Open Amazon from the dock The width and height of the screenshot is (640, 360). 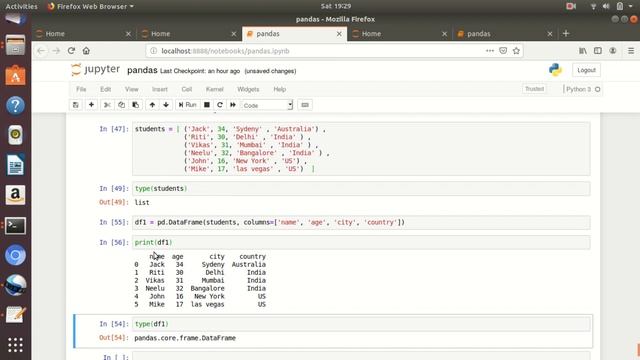[16, 195]
